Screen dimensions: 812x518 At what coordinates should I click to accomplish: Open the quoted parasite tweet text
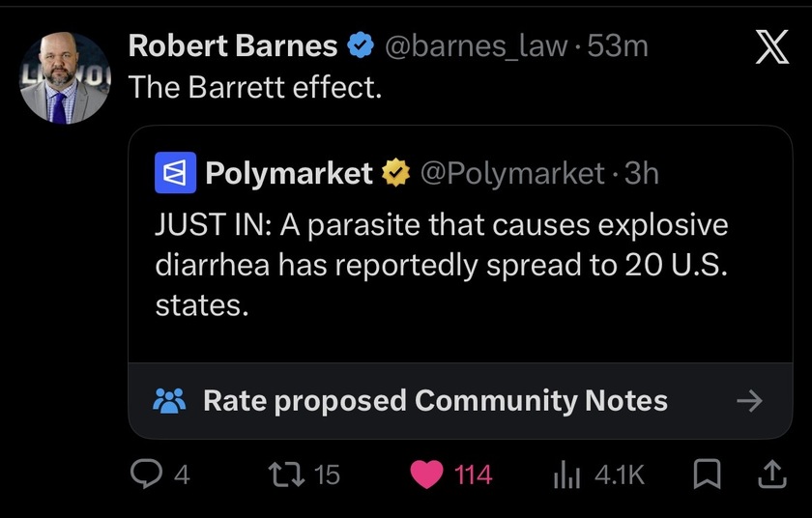442,265
